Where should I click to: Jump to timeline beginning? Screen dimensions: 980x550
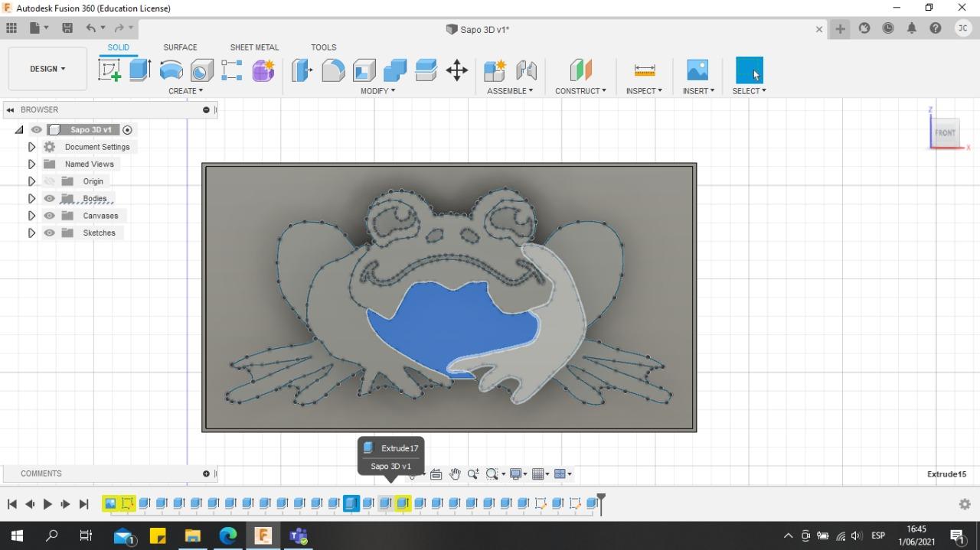[11, 504]
